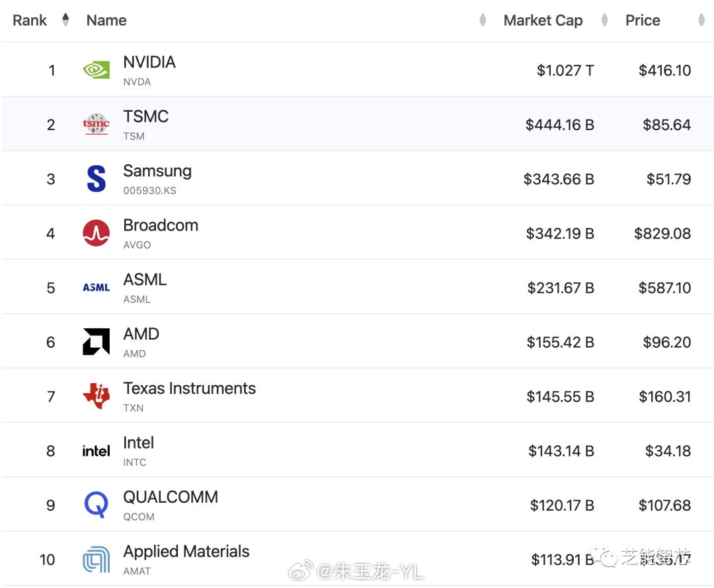
Task: Click the Samsung logo icon
Action: point(97,179)
